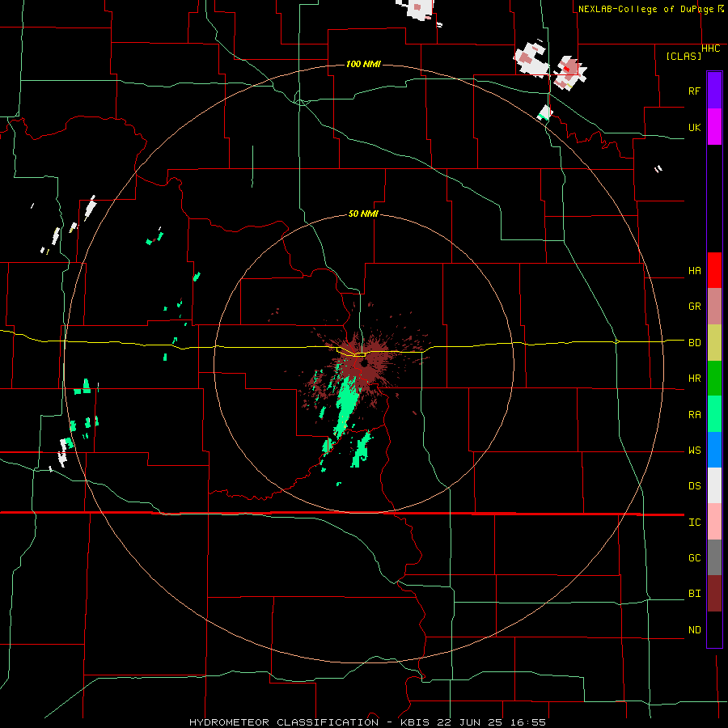
Task: Click the NEXLAB-College of DuPage credit text
Action: click(647, 9)
